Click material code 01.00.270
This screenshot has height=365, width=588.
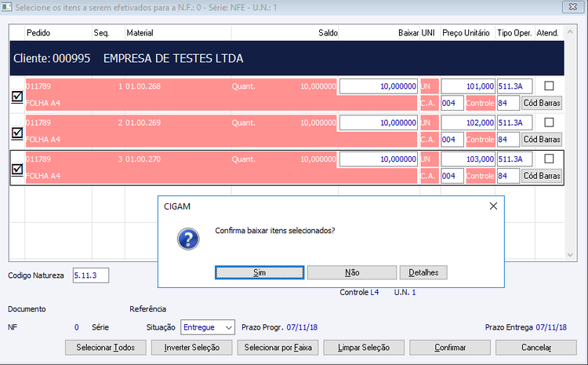(143, 159)
